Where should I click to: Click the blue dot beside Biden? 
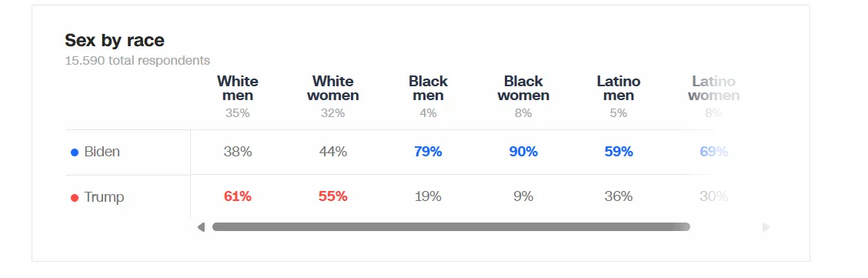(x=75, y=152)
